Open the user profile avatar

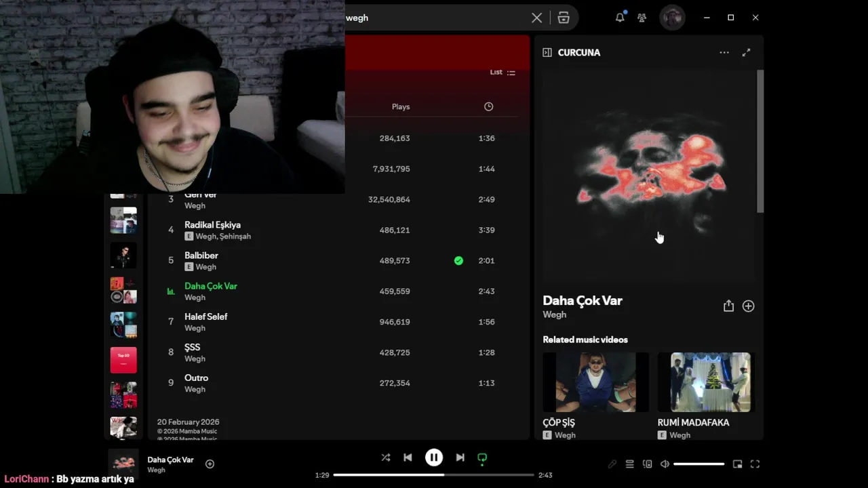coord(672,18)
